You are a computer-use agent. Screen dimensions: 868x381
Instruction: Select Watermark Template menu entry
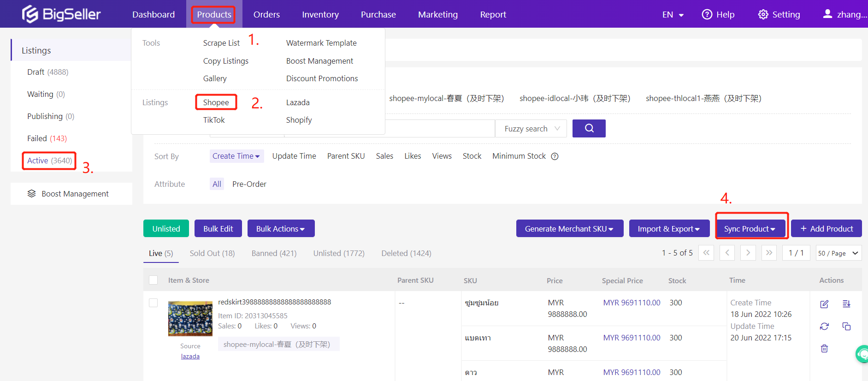(x=321, y=43)
